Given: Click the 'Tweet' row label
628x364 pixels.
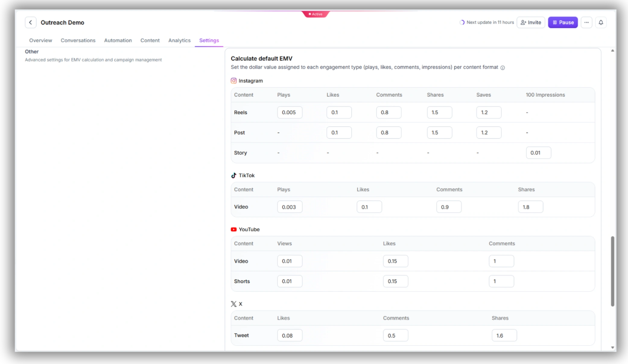Looking at the screenshot, I should pyautogui.click(x=241, y=335).
